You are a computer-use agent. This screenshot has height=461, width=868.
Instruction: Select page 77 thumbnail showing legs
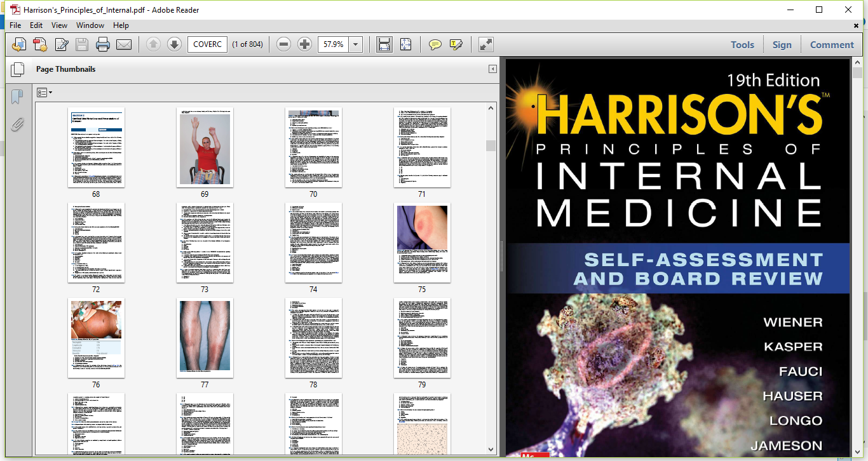(205, 338)
